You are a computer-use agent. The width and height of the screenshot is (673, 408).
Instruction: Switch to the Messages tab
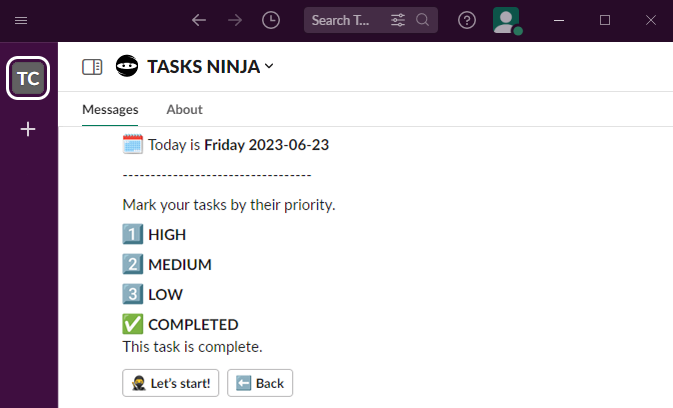click(110, 109)
